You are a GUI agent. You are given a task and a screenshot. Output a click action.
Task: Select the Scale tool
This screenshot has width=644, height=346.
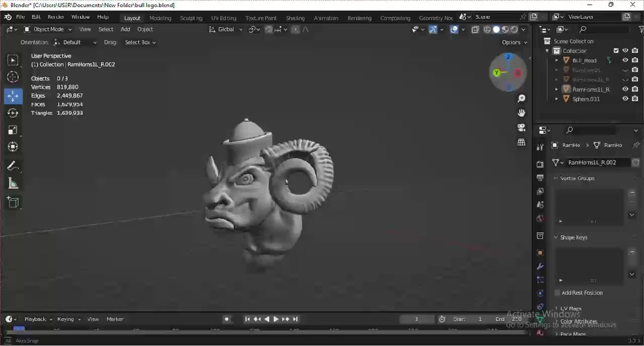13,130
